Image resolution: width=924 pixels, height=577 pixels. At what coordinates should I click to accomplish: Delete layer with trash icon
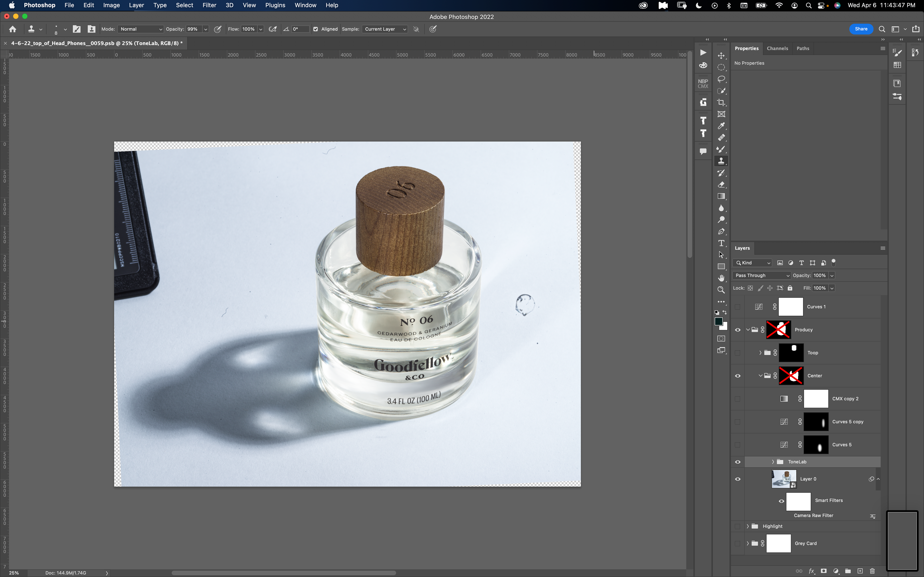[872, 571]
